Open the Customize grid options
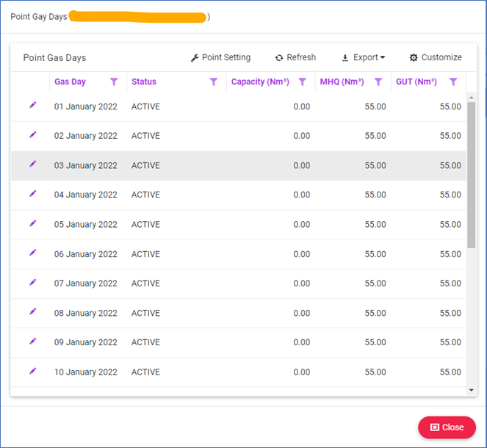 click(x=436, y=57)
